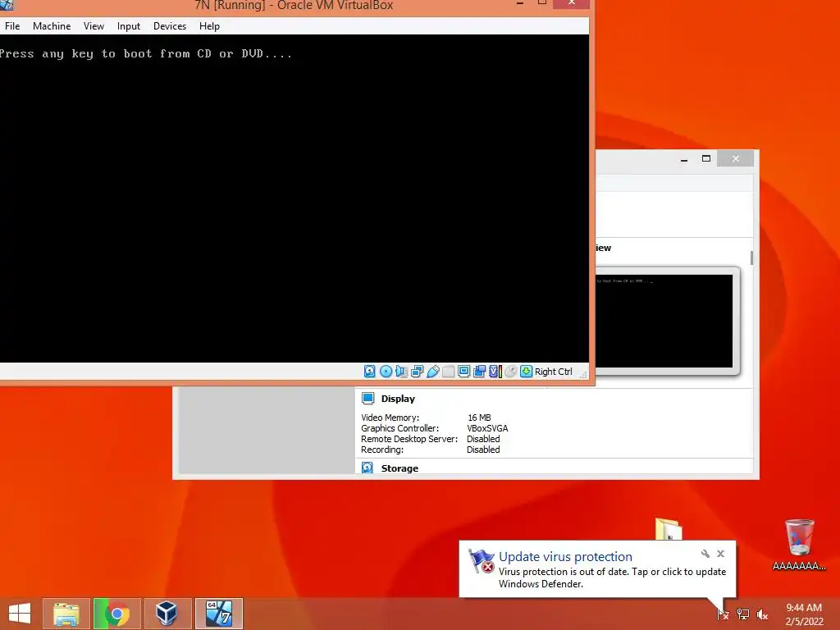The image size is (840, 630).
Task: Click the Recording label in Display section
Action: tap(382, 450)
